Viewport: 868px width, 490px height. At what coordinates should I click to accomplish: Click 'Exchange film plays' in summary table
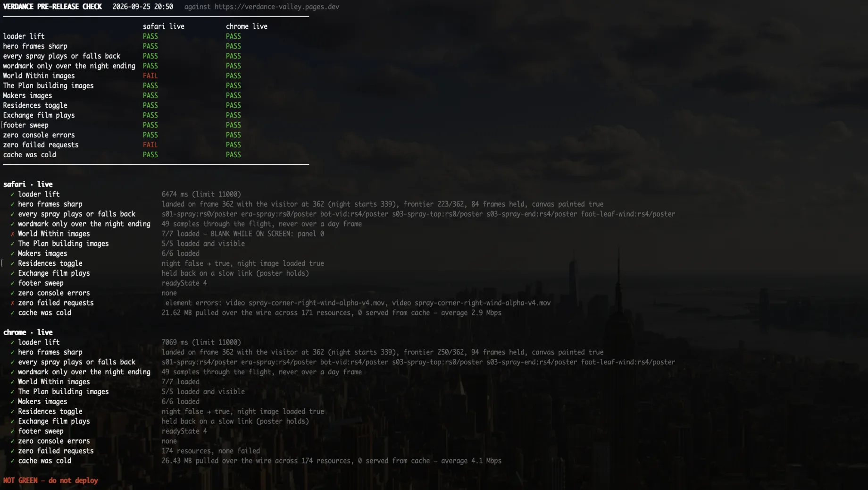coord(39,115)
